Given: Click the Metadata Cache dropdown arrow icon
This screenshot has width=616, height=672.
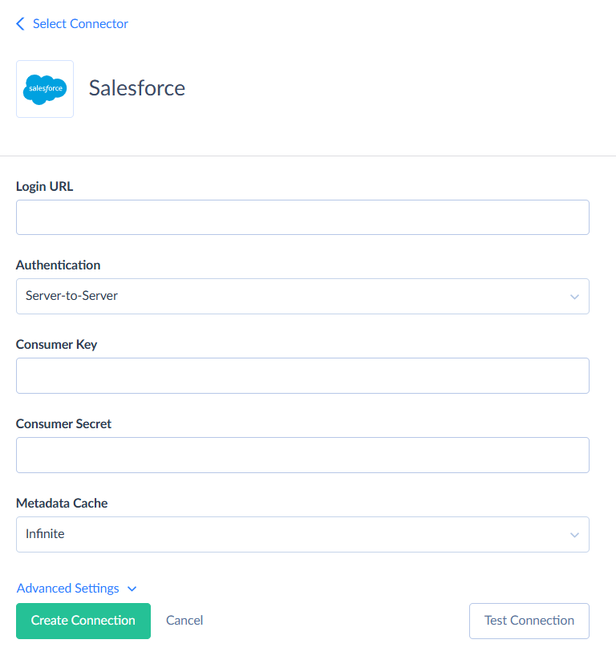Looking at the screenshot, I should 574,534.
